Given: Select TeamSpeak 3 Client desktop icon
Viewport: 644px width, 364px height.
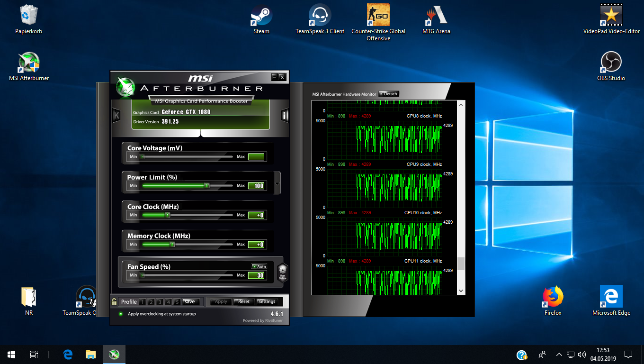Looking at the screenshot, I should point(320,20).
